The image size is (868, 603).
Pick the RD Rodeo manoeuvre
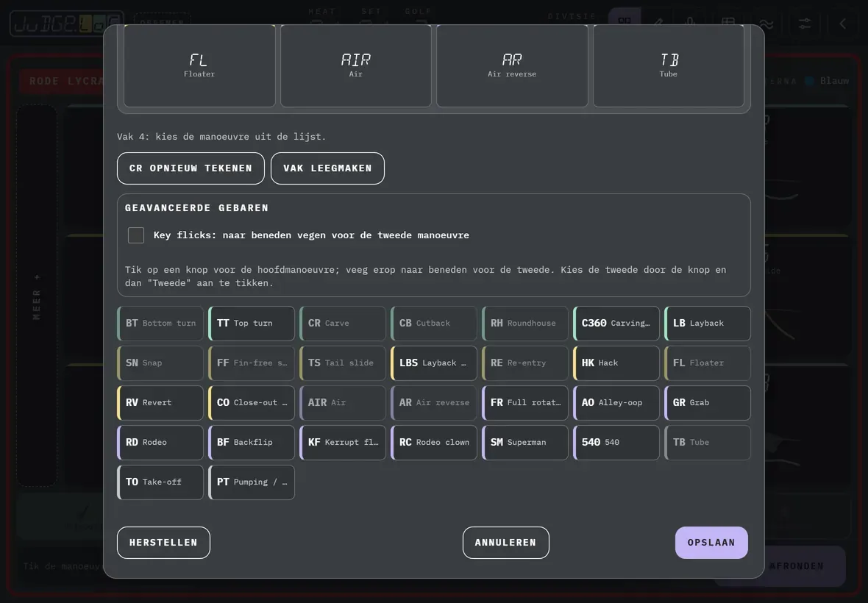pos(160,443)
